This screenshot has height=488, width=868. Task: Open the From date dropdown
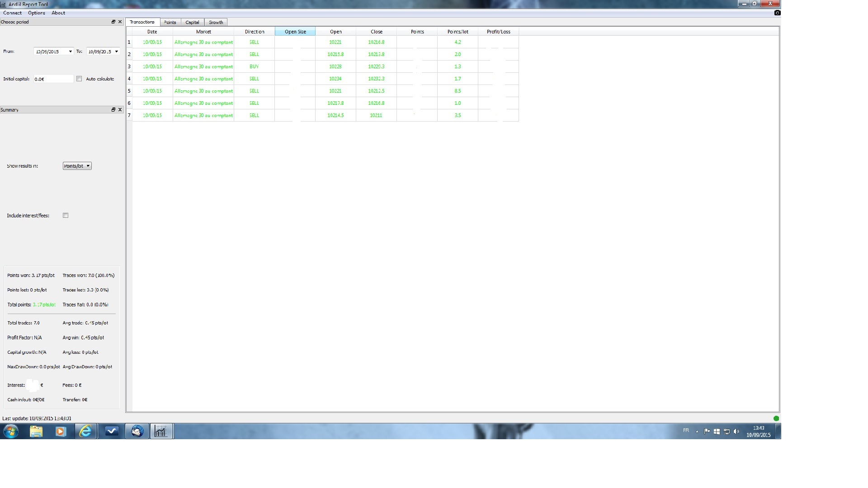click(x=70, y=52)
